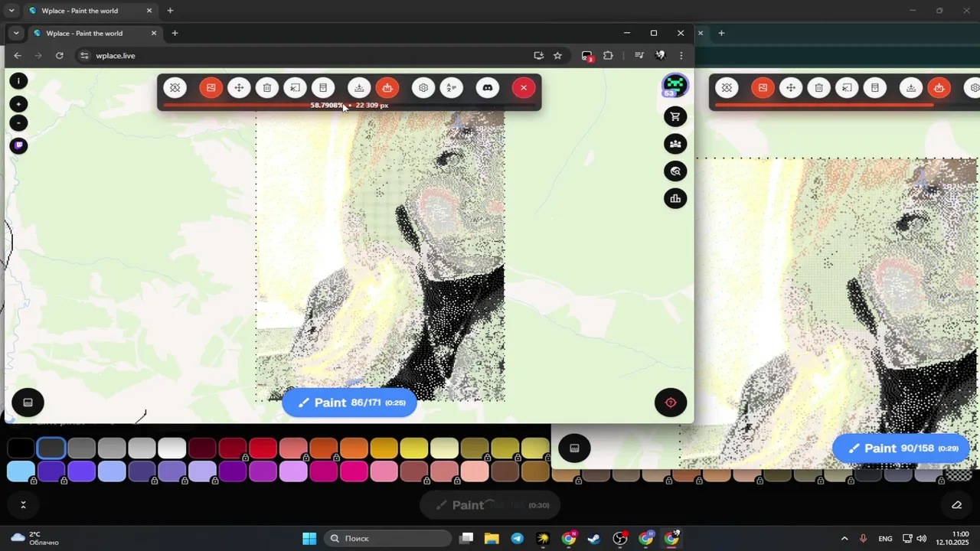Pick the white color swatch
The image size is (980, 551).
point(172,448)
